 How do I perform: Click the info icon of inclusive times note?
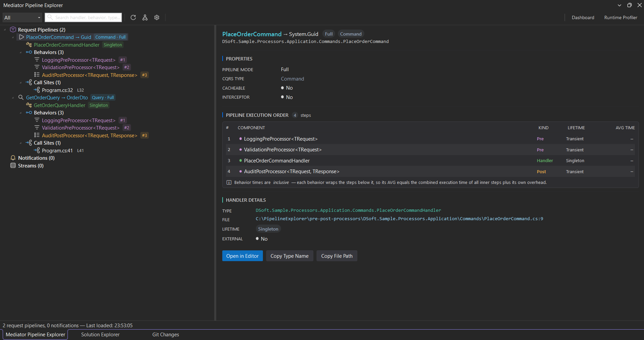tap(229, 183)
